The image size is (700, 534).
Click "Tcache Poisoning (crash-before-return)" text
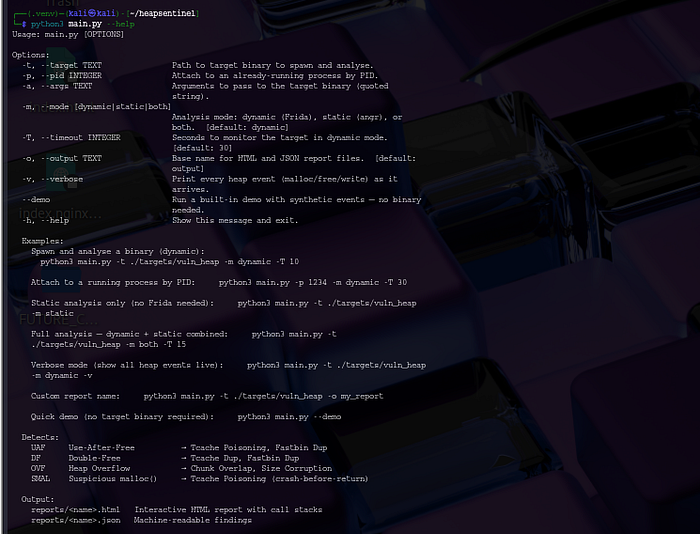(x=279, y=479)
